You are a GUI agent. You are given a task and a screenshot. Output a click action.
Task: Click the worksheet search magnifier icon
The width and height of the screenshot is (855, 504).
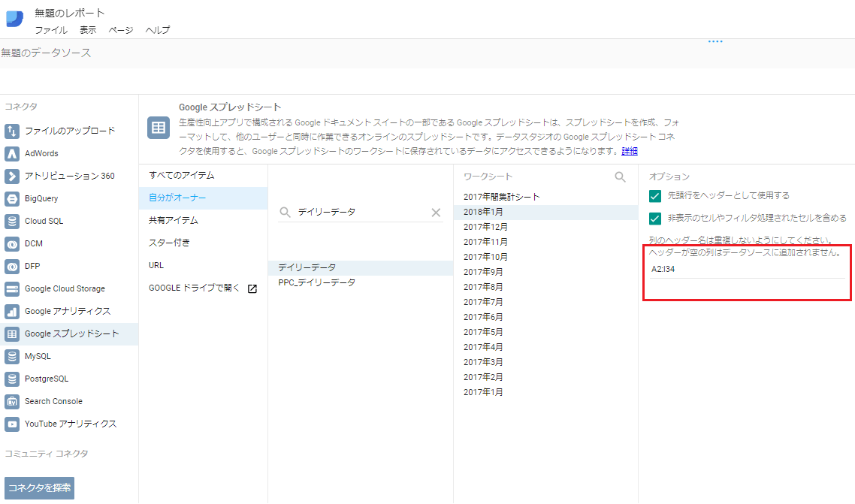pyautogui.click(x=620, y=177)
